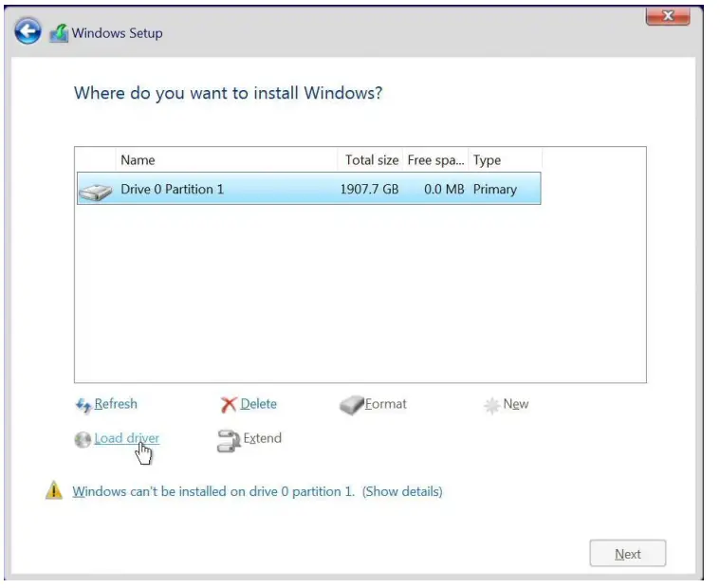Click the Load driver disc icon
This screenshot has width=720, height=588.
point(83,440)
